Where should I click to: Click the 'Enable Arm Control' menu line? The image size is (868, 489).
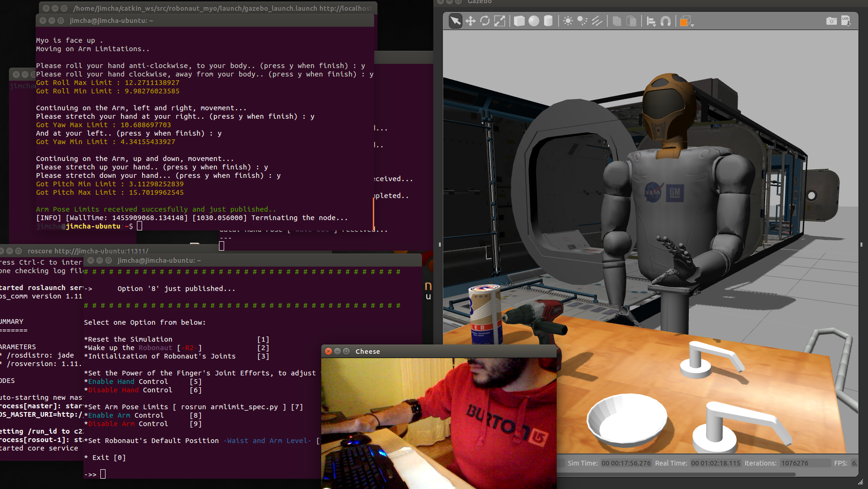point(143,415)
